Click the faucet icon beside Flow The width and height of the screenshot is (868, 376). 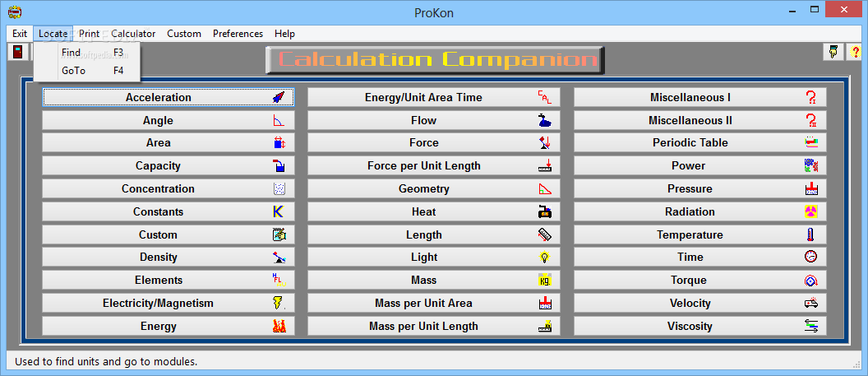545,120
